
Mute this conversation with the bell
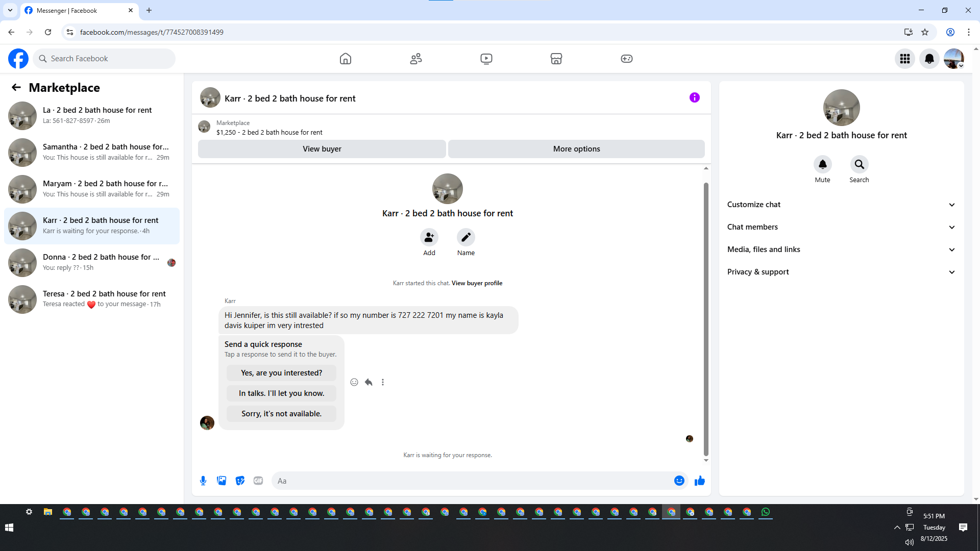[x=822, y=164]
